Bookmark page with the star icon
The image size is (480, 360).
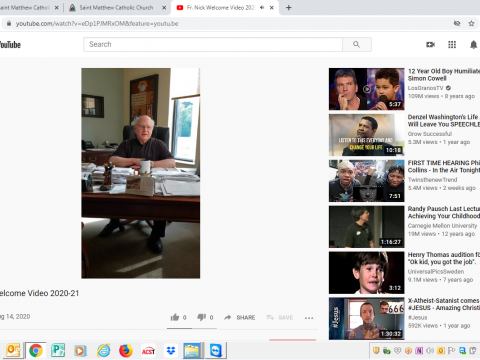[471, 23]
